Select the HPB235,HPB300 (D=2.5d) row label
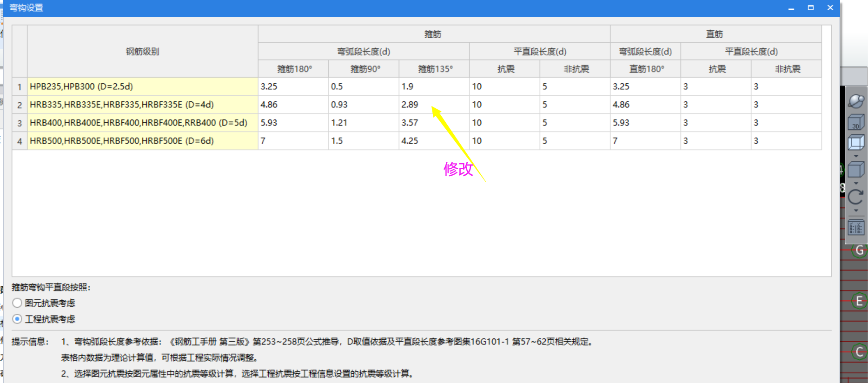 coord(143,86)
